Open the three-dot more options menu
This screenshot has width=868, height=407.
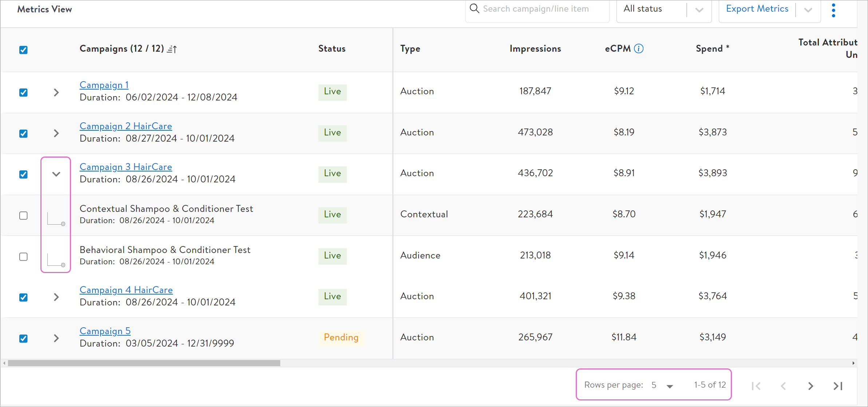(833, 10)
